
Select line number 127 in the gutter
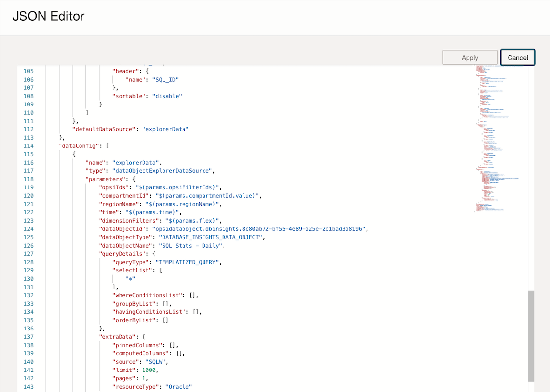pos(28,254)
